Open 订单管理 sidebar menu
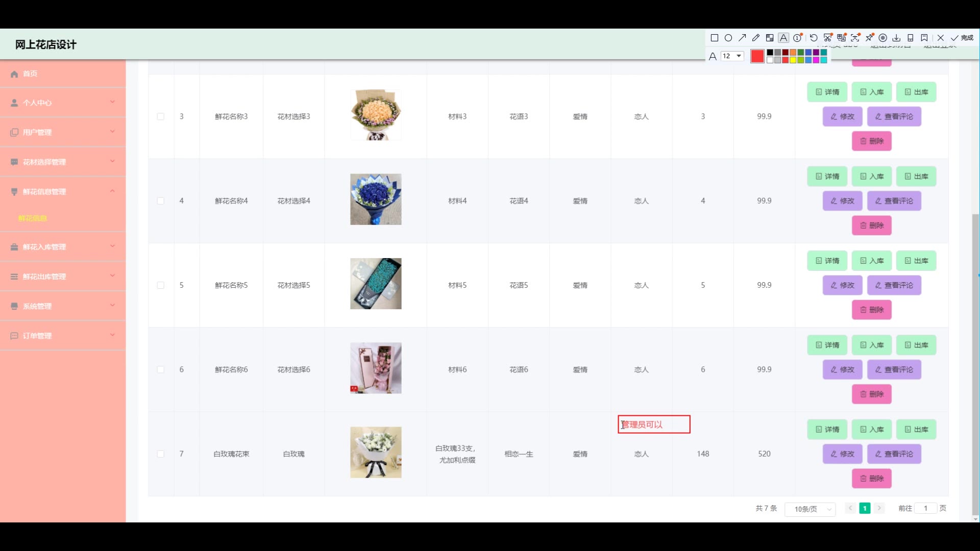Image resolution: width=980 pixels, height=551 pixels. [63, 336]
